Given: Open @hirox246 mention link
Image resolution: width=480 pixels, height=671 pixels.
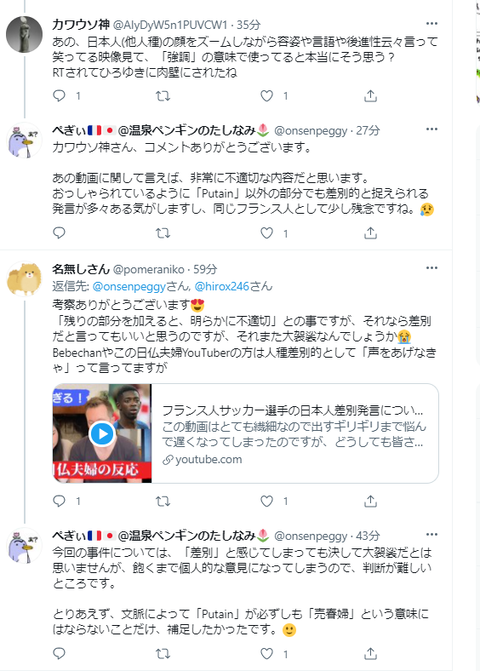Looking at the screenshot, I should pos(222,286).
